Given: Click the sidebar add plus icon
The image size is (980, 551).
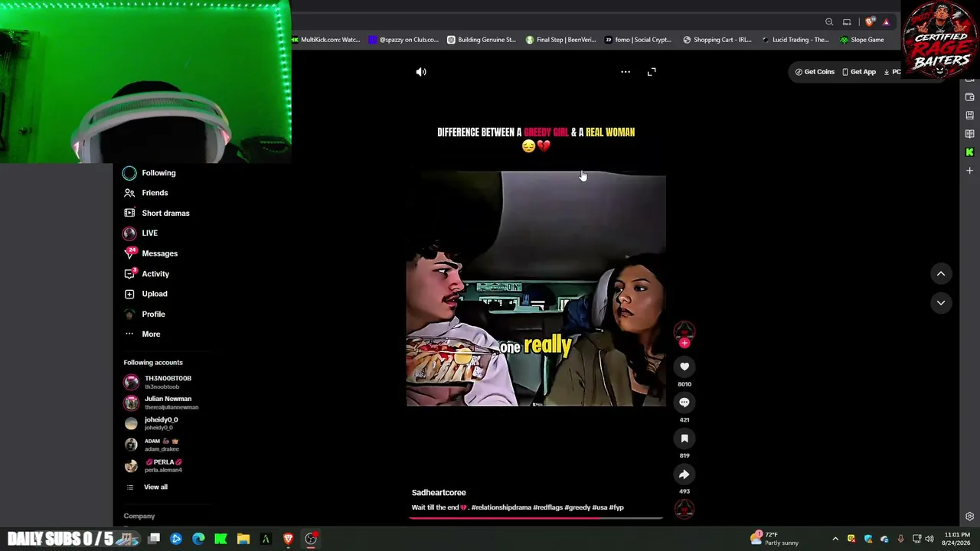Looking at the screenshot, I should pos(969,171).
